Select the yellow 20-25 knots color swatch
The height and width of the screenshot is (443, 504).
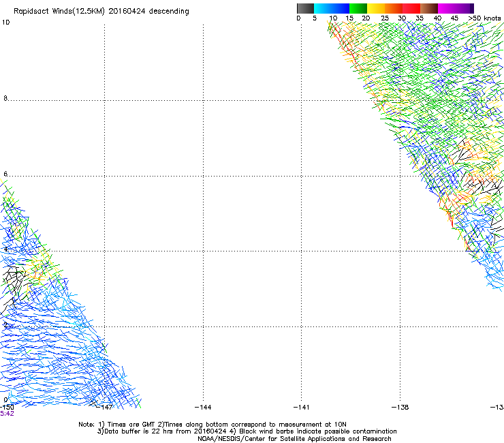pos(376,8)
